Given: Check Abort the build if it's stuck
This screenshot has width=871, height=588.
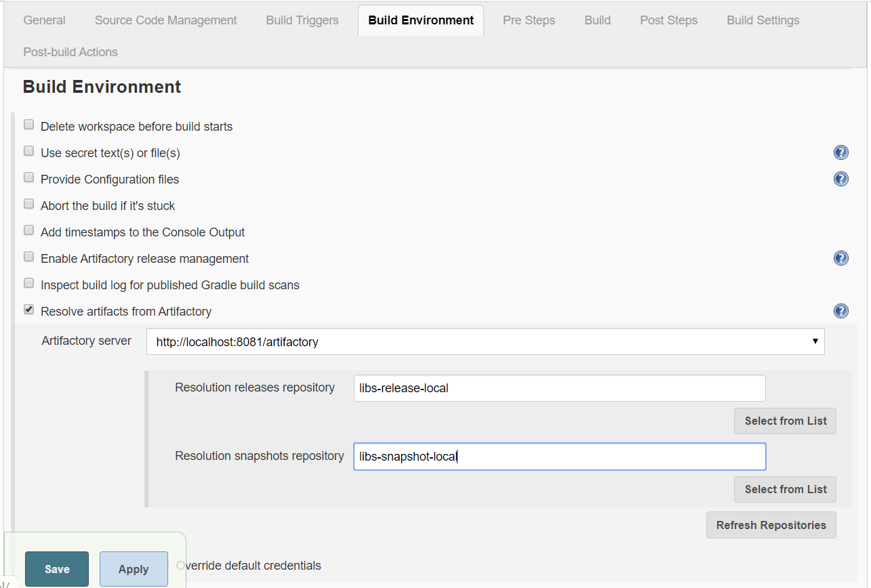Looking at the screenshot, I should [x=29, y=204].
